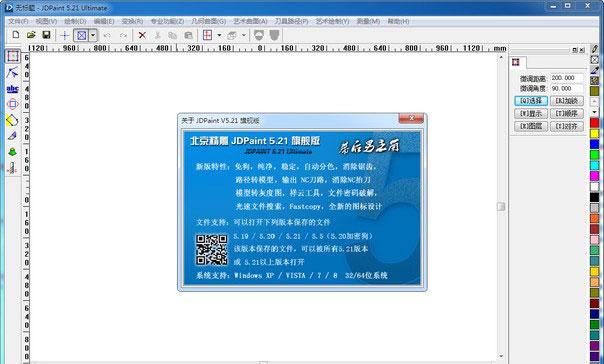Click the Open folder icon in toolbar
This screenshot has height=364, width=604.
(31, 35)
